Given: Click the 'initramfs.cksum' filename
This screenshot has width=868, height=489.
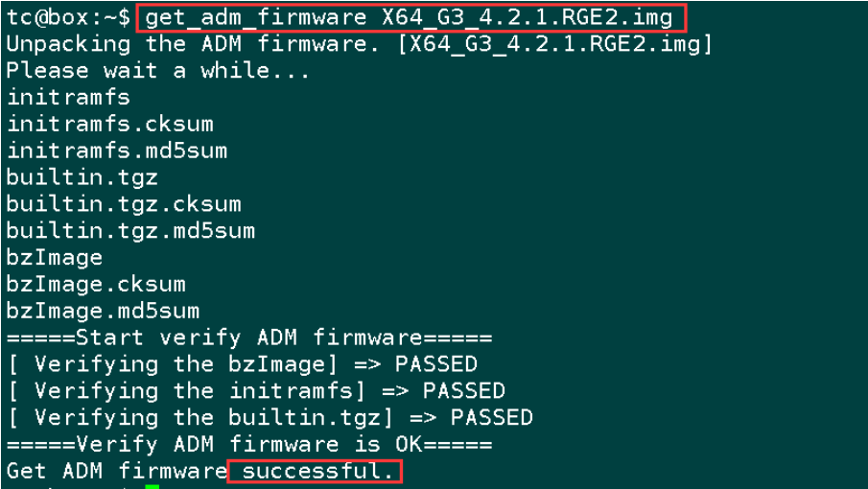Looking at the screenshot, I should coord(109,124).
